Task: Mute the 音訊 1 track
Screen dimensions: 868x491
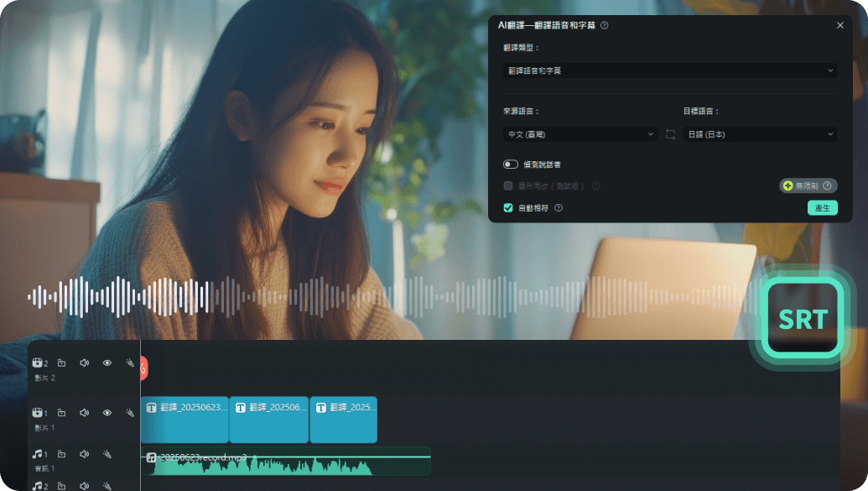Action: point(84,454)
